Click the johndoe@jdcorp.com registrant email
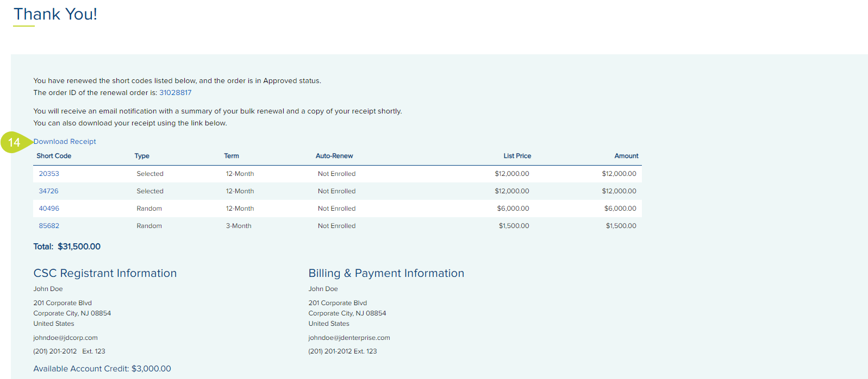This screenshot has height=379, width=868. [65, 338]
